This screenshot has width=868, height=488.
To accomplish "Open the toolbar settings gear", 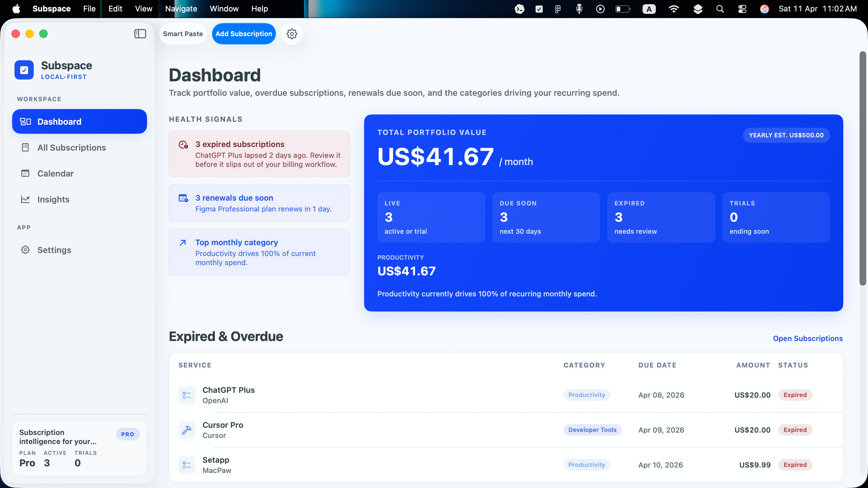I will tap(292, 34).
